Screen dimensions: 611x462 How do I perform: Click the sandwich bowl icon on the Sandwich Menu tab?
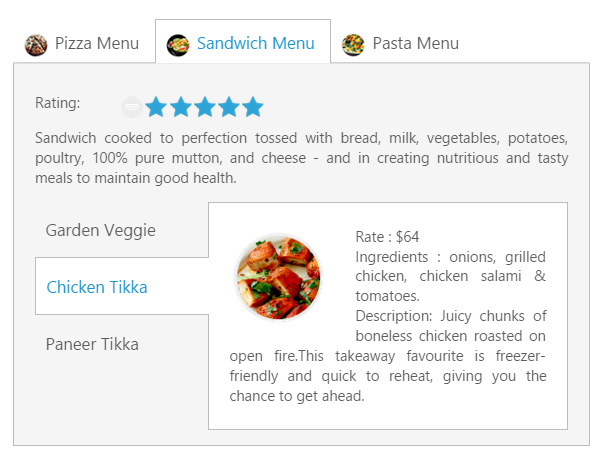click(178, 45)
